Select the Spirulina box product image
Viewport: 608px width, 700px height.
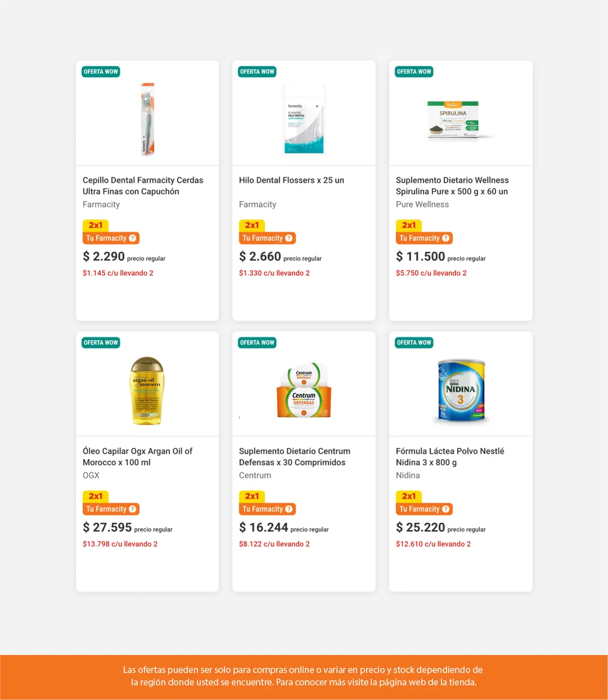pos(453,119)
